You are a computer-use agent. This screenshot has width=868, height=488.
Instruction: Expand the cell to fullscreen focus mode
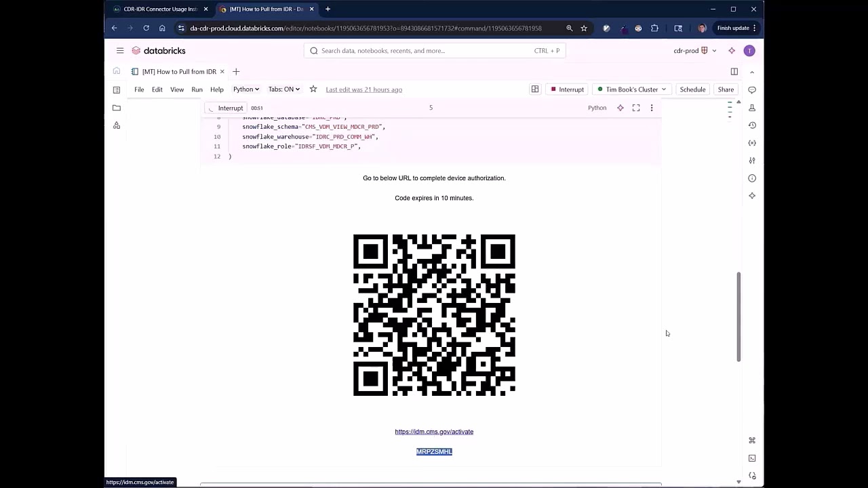coord(636,108)
